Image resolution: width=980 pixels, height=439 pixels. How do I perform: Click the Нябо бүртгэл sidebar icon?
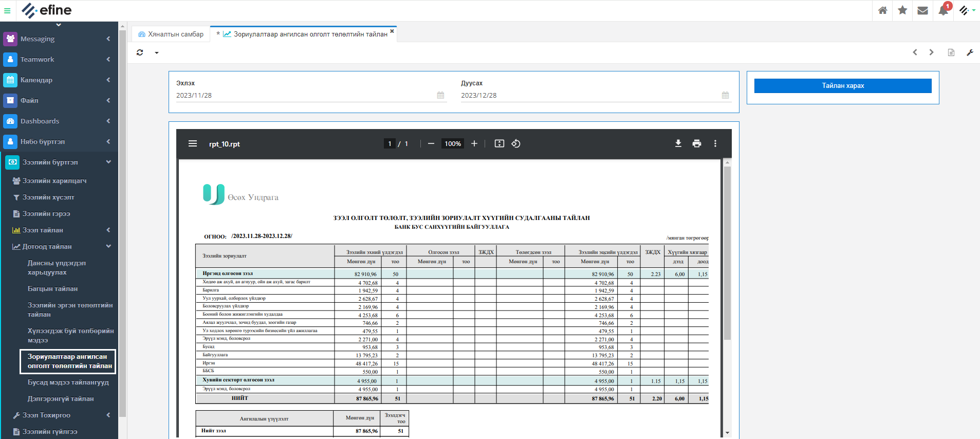pos(10,141)
